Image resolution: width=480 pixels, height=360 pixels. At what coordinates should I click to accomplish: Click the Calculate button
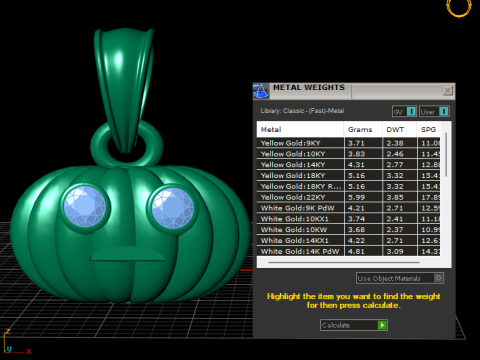tap(354, 325)
